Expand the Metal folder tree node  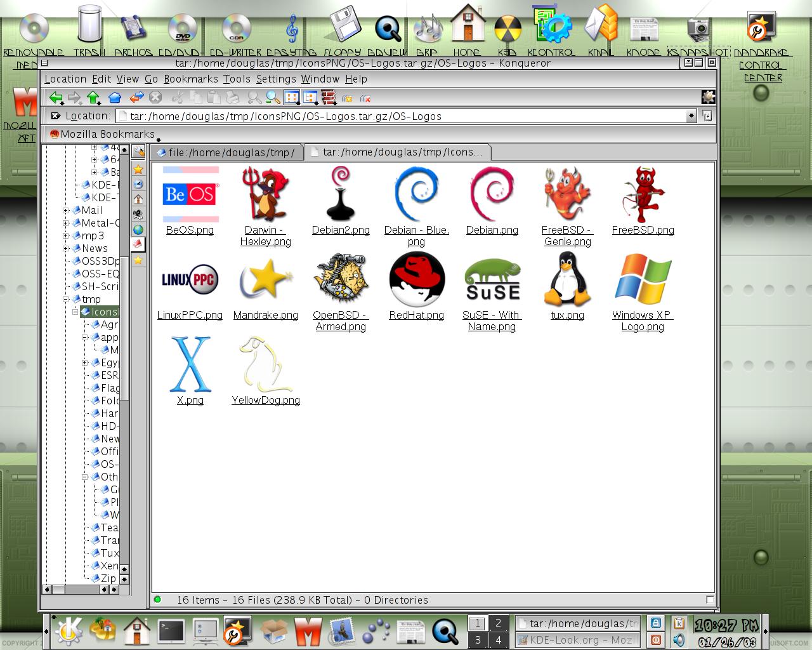(66, 223)
